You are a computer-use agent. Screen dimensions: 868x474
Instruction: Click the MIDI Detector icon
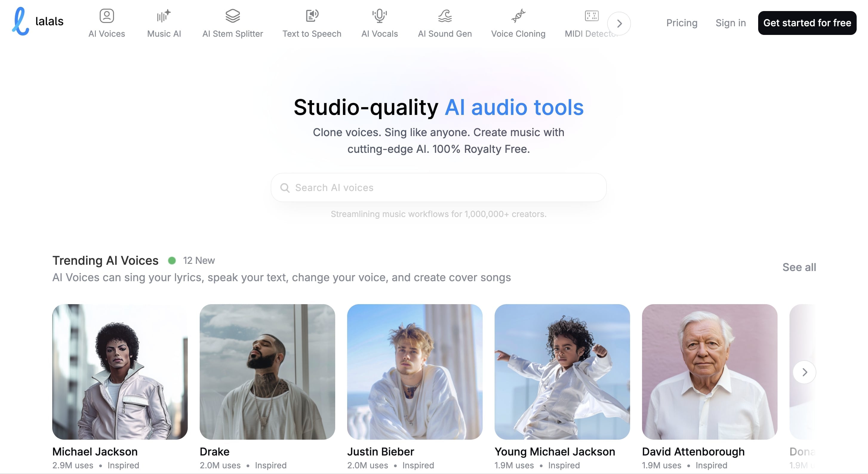click(x=591, y=16)
